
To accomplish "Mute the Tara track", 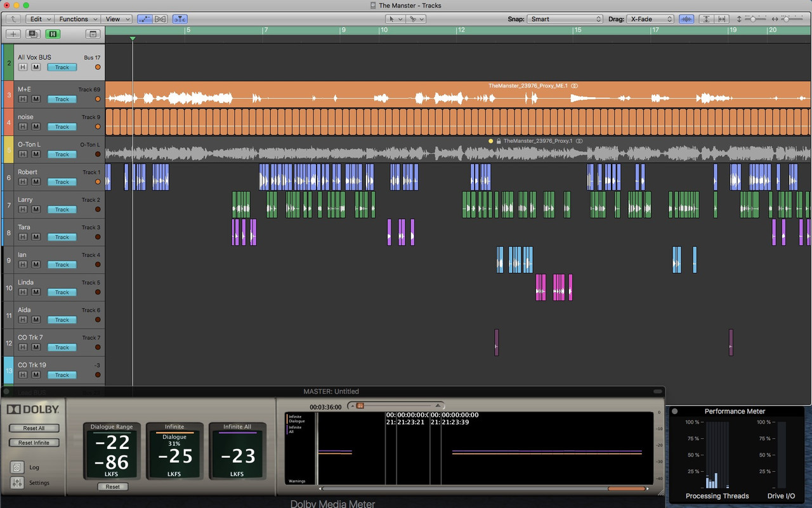I will pos(36,237).
